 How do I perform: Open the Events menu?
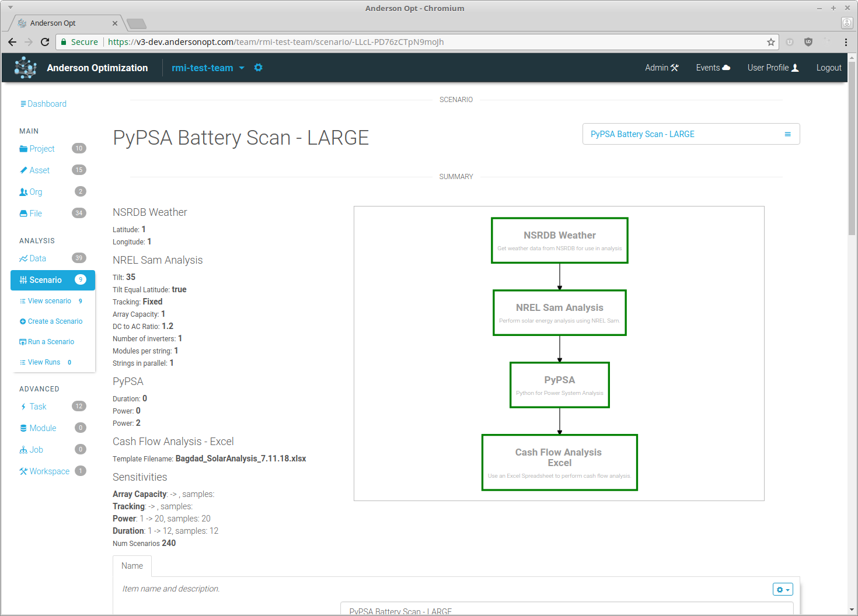point(713,68)
